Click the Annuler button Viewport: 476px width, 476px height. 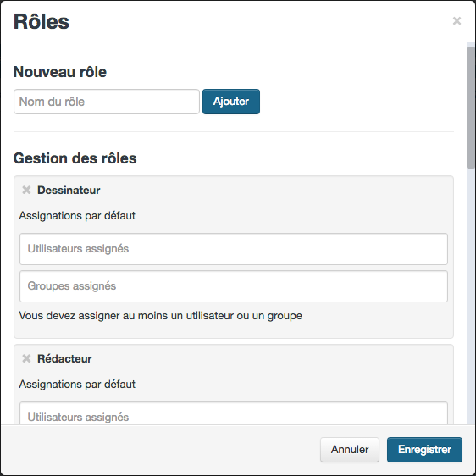tap(350, 450)
